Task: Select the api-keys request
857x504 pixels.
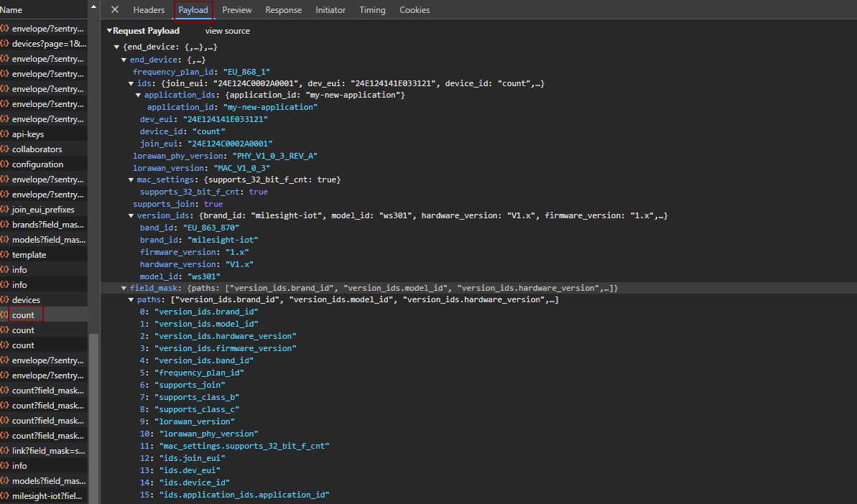Action: (44, 134)
